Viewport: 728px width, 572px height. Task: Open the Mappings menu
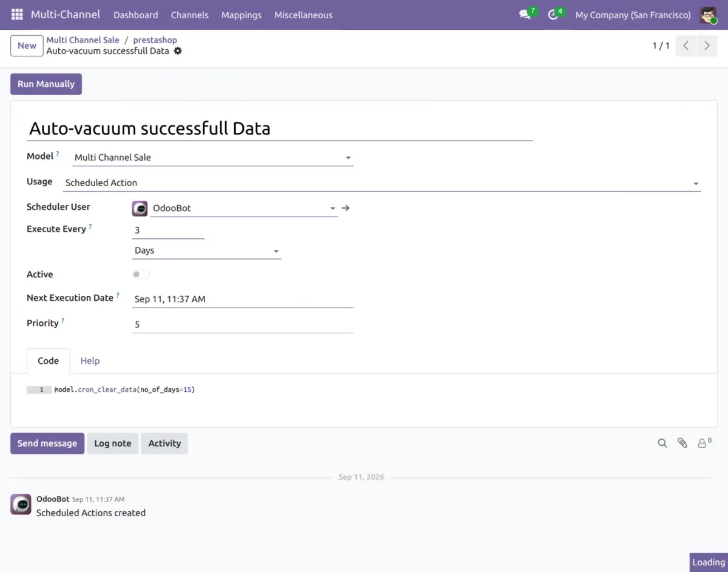pos(241,15)
